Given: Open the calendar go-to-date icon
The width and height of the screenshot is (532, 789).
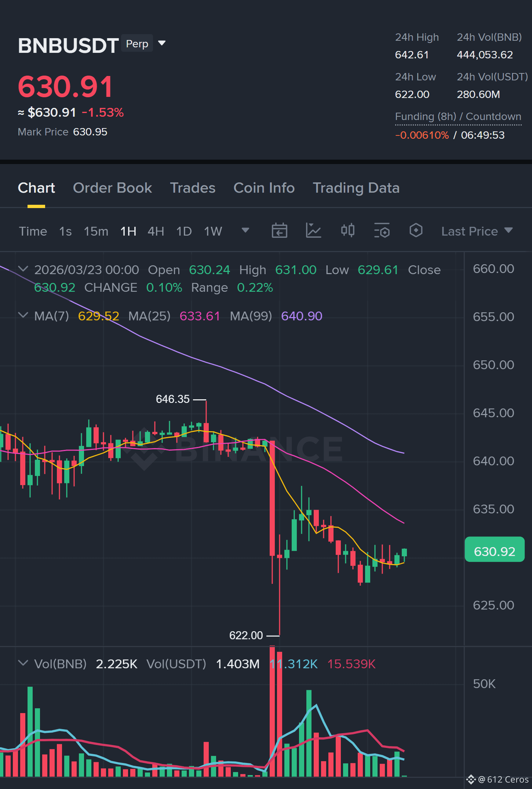Looking at the screenshot, I should coord(279,231).
